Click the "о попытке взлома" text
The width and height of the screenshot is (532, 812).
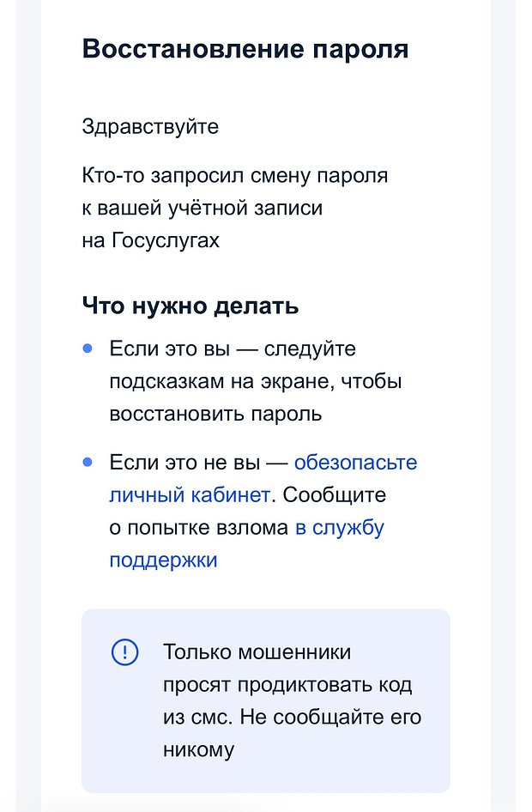(198, 528)
